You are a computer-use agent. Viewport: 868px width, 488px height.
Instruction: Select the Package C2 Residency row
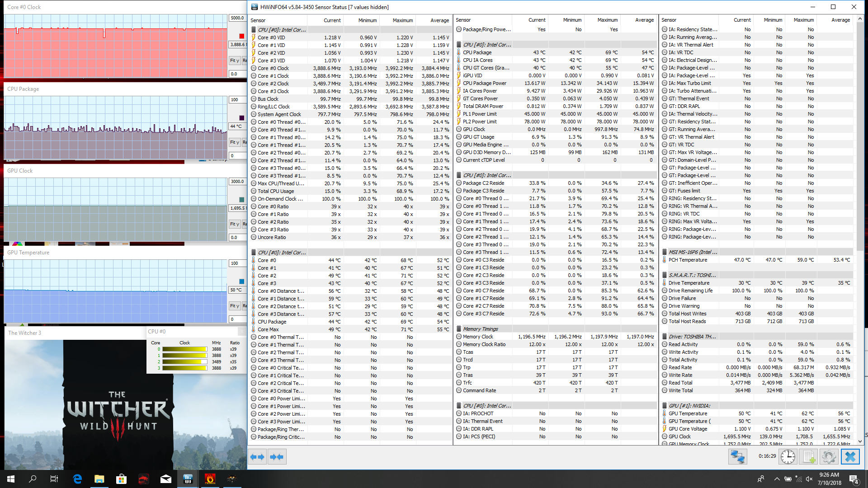coord(555,183)
